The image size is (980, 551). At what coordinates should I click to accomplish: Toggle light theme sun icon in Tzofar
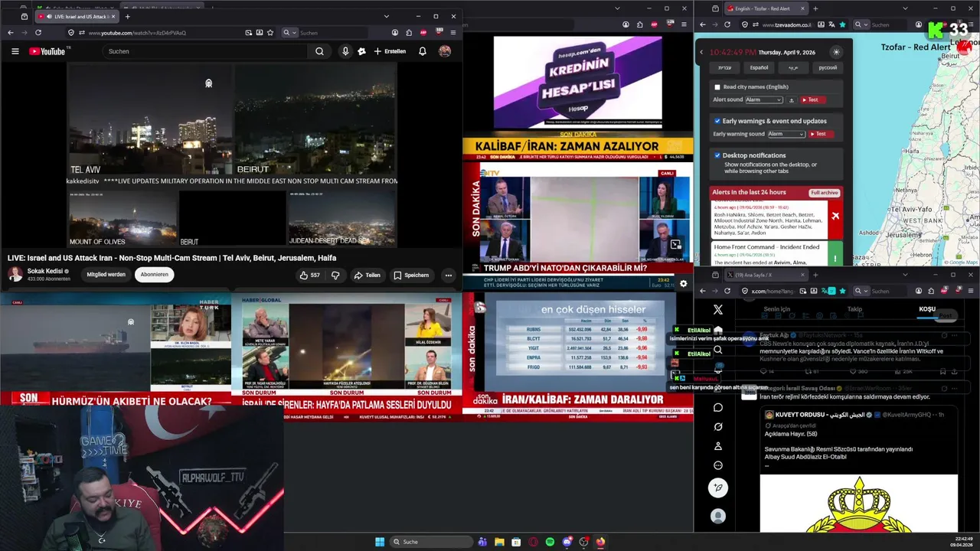point(836,52)
